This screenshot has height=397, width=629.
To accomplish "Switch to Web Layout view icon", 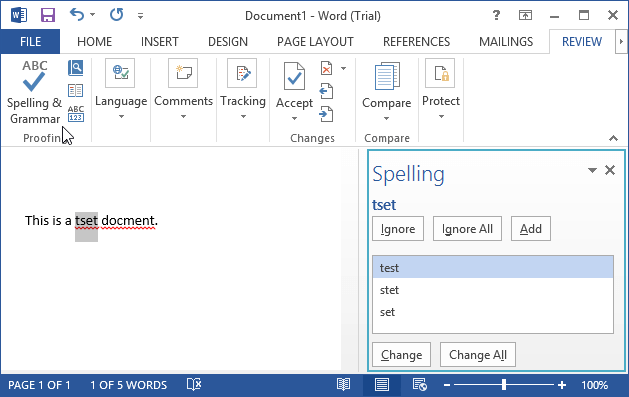I will (420, 385).
